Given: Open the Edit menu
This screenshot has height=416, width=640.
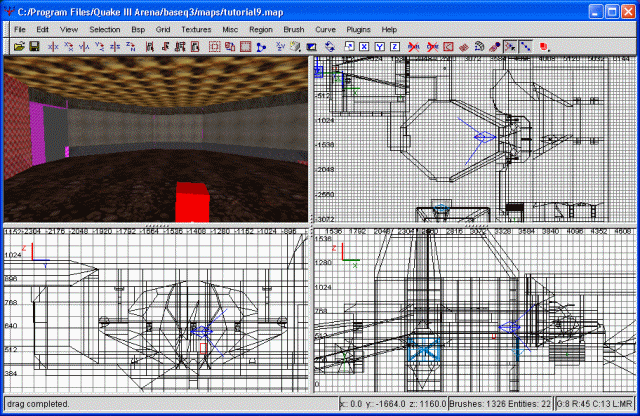Looking at the screenshot, I should [42, 29].
